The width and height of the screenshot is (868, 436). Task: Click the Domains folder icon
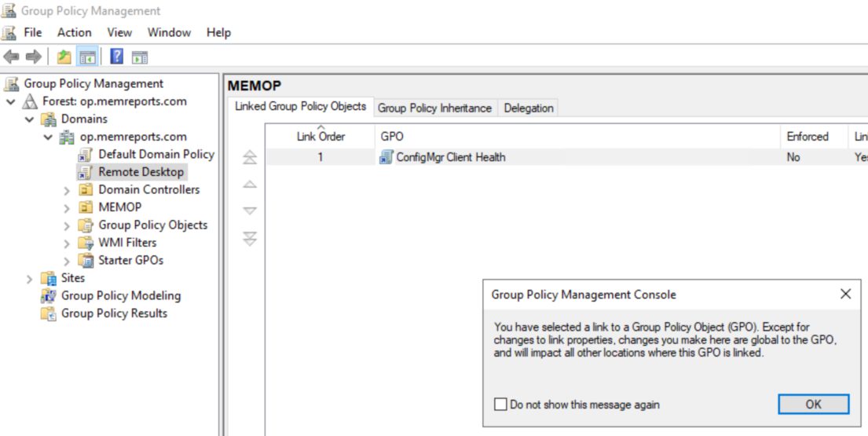pyautogui.click(x=49, y=119)
